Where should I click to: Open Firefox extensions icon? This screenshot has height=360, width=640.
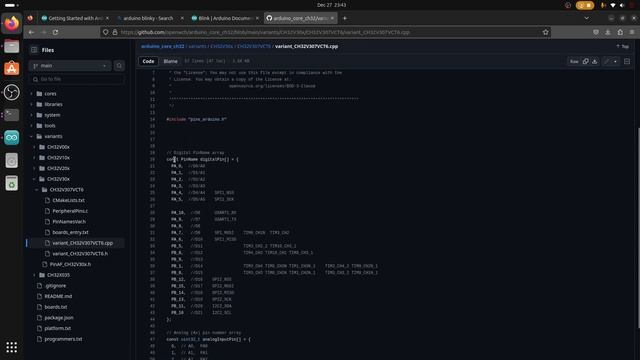(x=620, y=32)
